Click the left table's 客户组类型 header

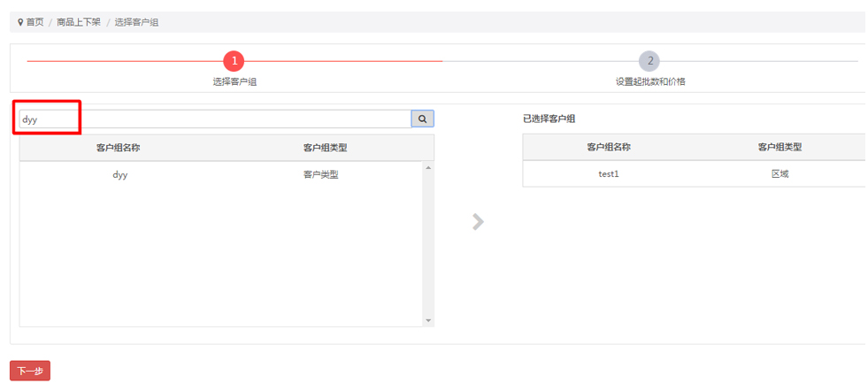pos(325,148)
